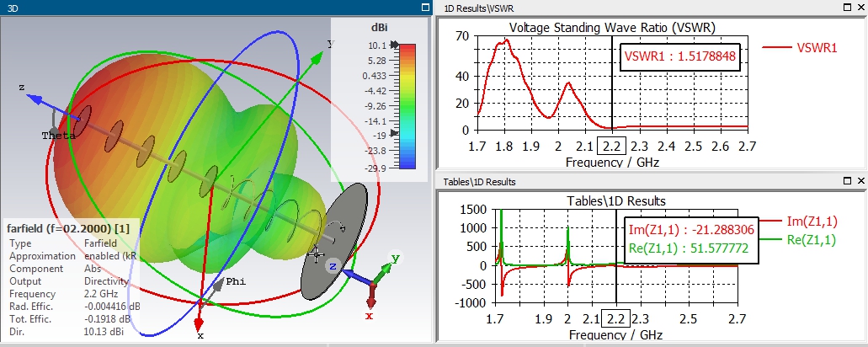Click the farfield (f=02.2000) [1] heading
This screenshot has height=347, width=868.
[x=68, y=227]
